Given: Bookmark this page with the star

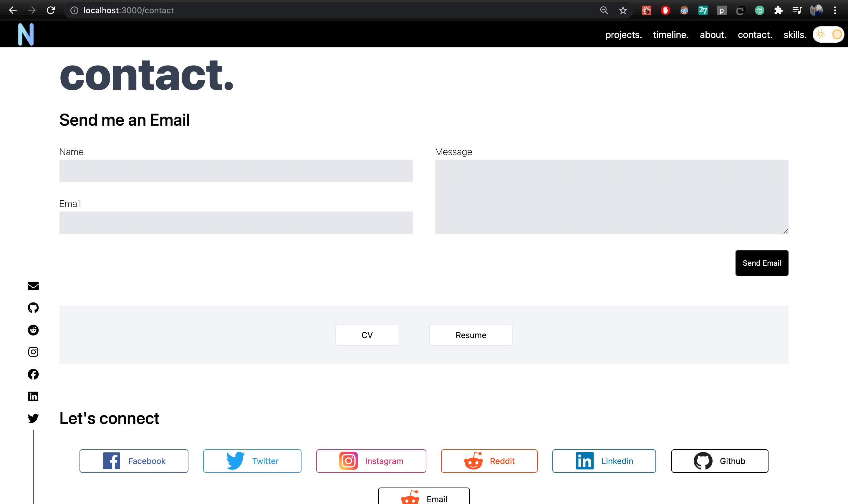Looking at the screenshot, I should point(623,11).
